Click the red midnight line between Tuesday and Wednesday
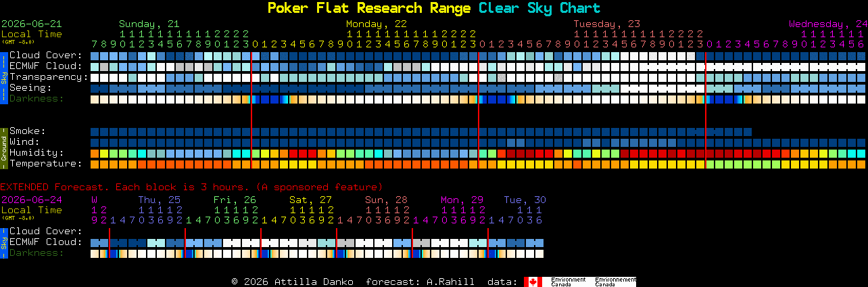868x287 pixels. tap(706, 110)
